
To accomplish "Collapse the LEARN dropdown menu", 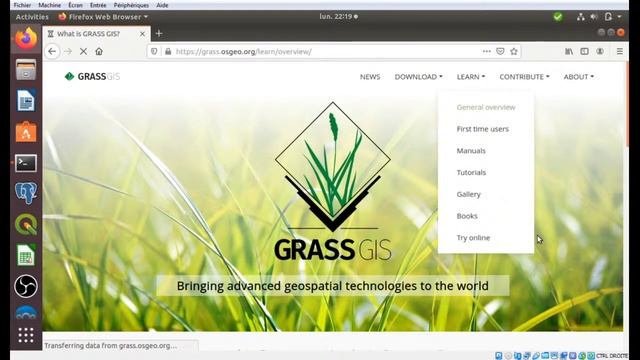I will (x=471, y=77).
